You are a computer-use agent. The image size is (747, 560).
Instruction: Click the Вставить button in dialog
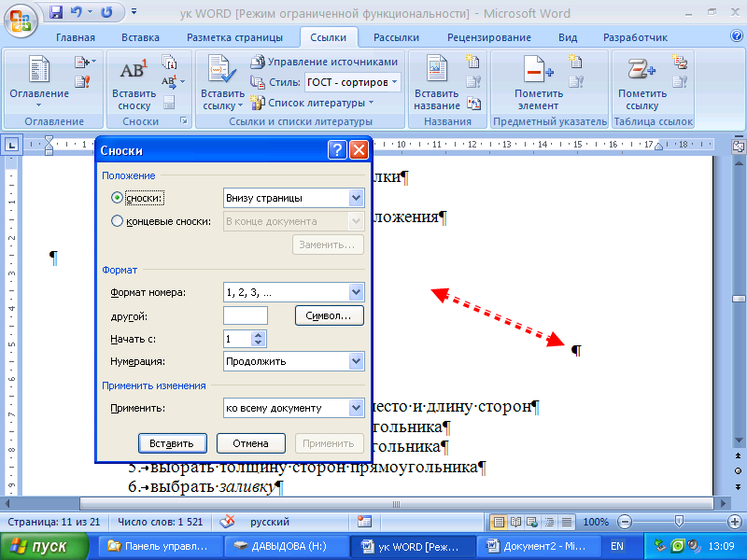click(x=173, y=443)
